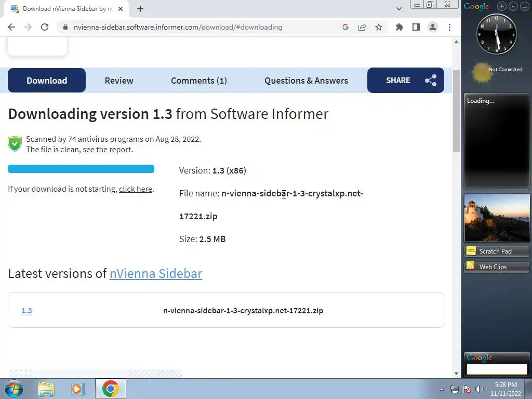Viewport: 532px width, 399px height.
Task: Show hidden system tray icons
Action: click(442, 389)
